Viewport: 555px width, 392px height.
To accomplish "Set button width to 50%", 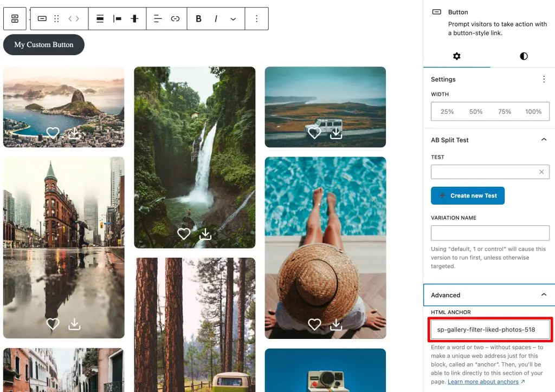I will (x=476, y=112).
